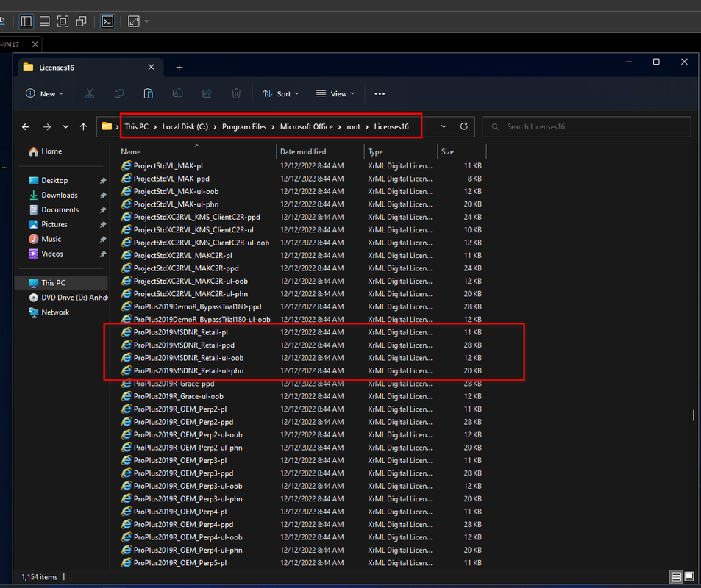This screenshot has width=701, height=588.
Task: Add a new Explorer tab
Action: click(x=179, y=68)
